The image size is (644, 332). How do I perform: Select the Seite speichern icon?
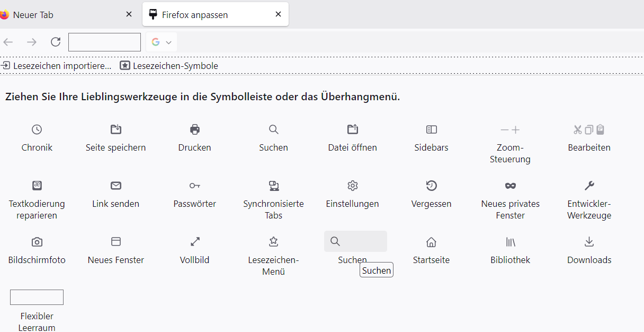point(115,129)
